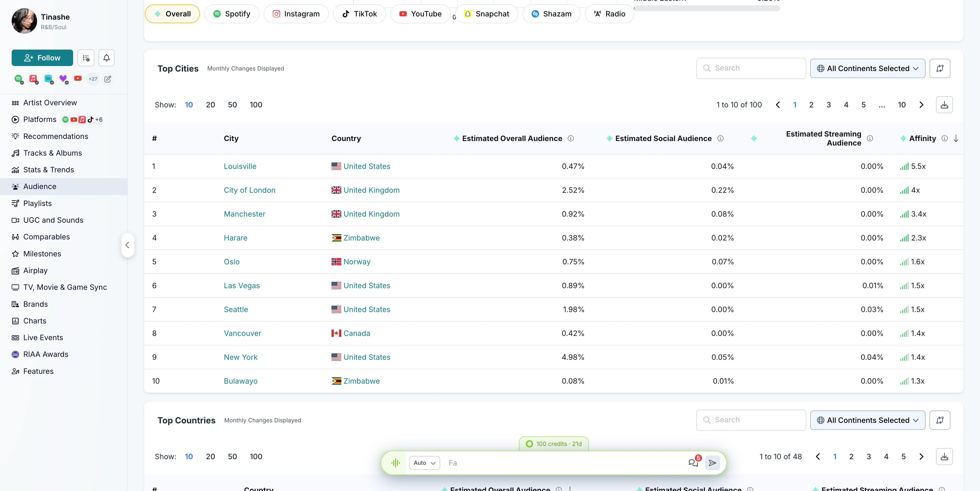The width and height of the screenshot is (980, 491).
Task: Select the Radio platform filter
Action: tap(610, 14)
